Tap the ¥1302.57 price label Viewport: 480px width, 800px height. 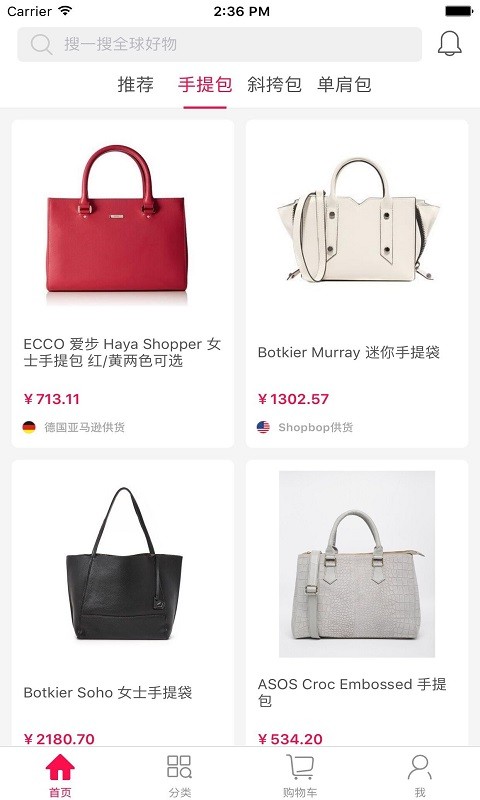pos(293,399)
